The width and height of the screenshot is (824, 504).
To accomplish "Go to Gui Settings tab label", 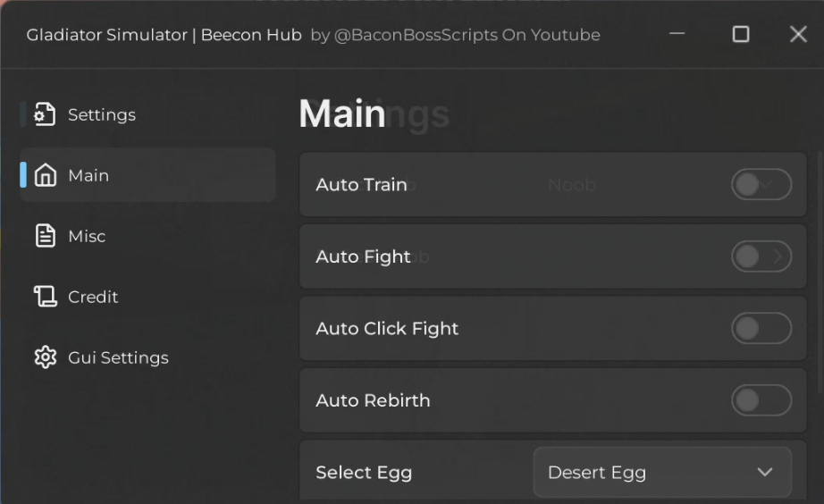I will pyautogui.click(x=118, y=357).
